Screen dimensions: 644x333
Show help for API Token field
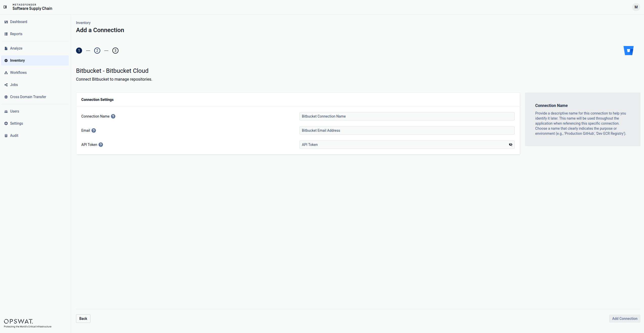[101, 145]
